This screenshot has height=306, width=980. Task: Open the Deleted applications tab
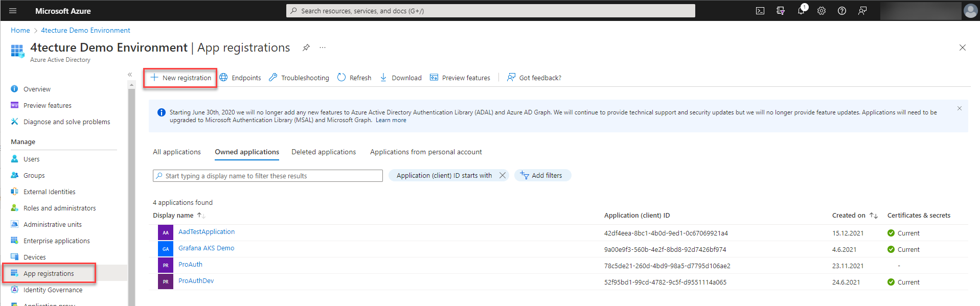coord(324,152)
